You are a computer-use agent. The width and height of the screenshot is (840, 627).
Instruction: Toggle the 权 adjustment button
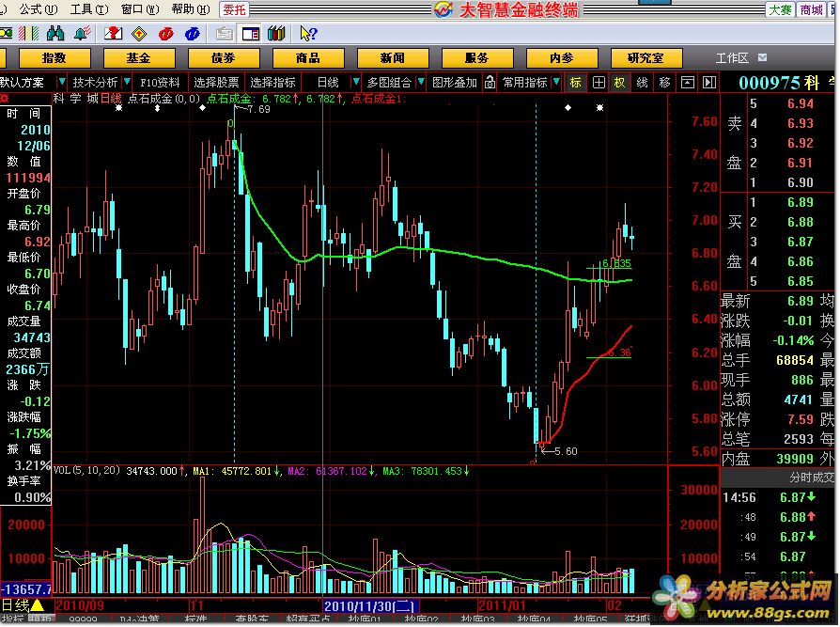620,83
